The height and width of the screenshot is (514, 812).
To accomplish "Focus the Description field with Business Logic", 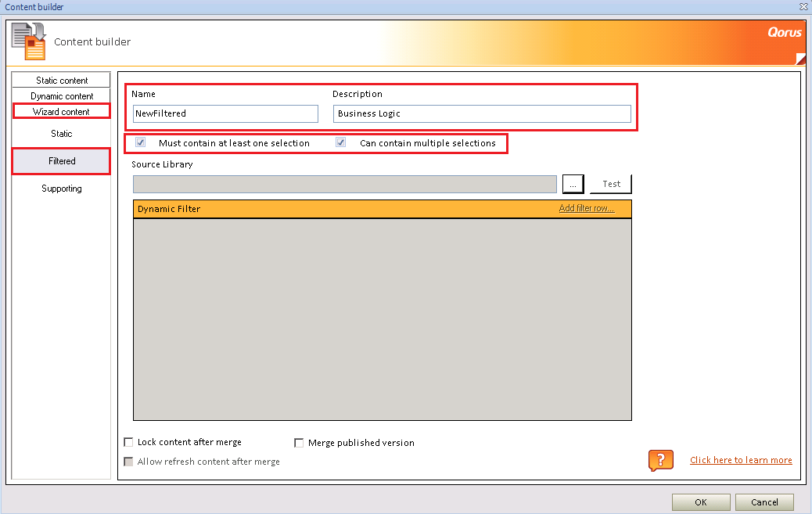I will pyautogui.click(x=482, y=113).
